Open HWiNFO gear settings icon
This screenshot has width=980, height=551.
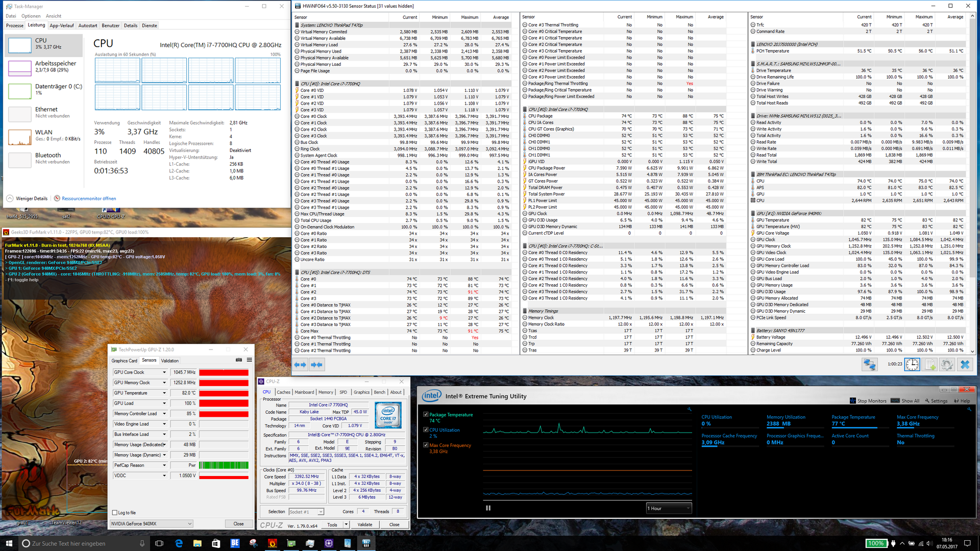pos(947,365)
